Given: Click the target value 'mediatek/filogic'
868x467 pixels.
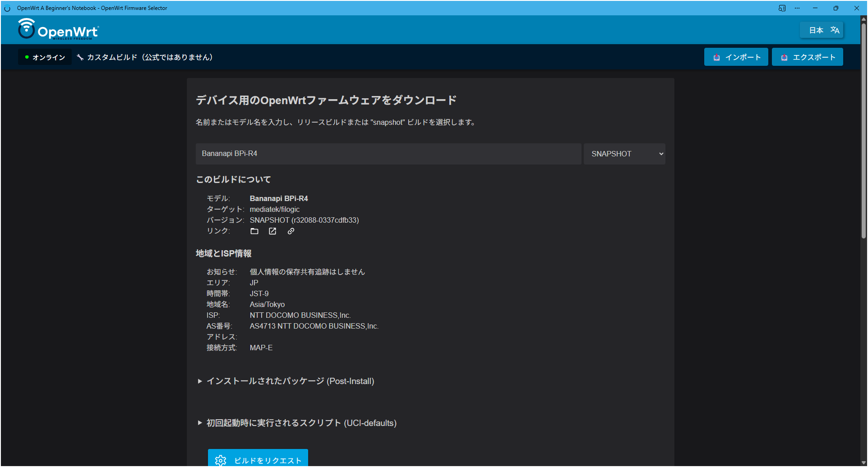Looking at the screenshot, I should click(x=275, y=209).
